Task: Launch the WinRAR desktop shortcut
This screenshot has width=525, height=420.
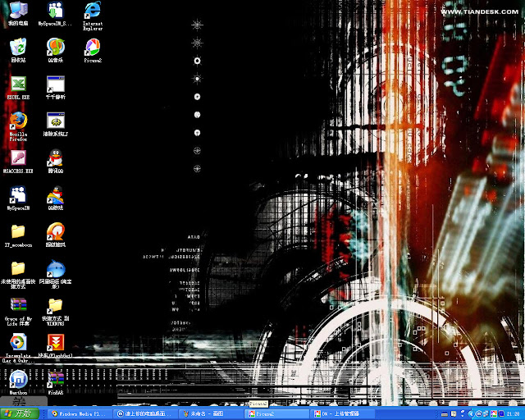Action: coord(56,382)
